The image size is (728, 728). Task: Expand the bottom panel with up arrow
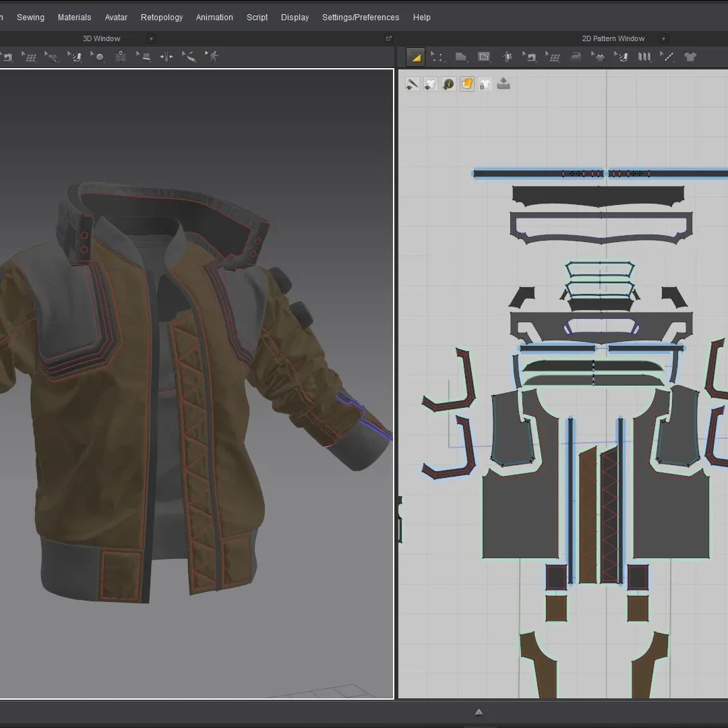479,712
